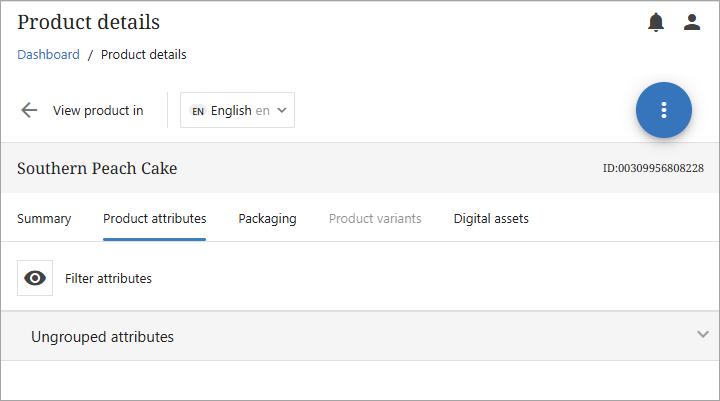720x401 pixels.
Task: Open the user account menu icon
Action: (x=692, y=22)
